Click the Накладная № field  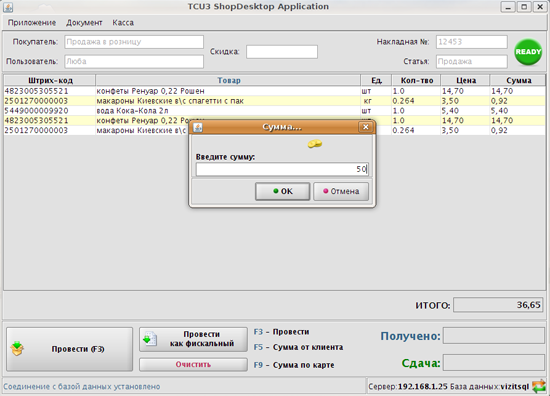(472, 42)
